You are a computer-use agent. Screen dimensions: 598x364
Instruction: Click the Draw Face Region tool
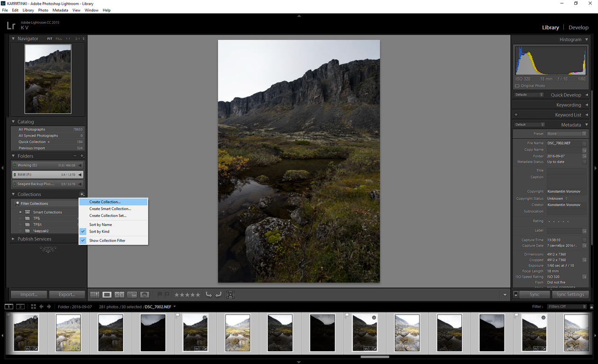pyautogui.click(x=231, y=295)
